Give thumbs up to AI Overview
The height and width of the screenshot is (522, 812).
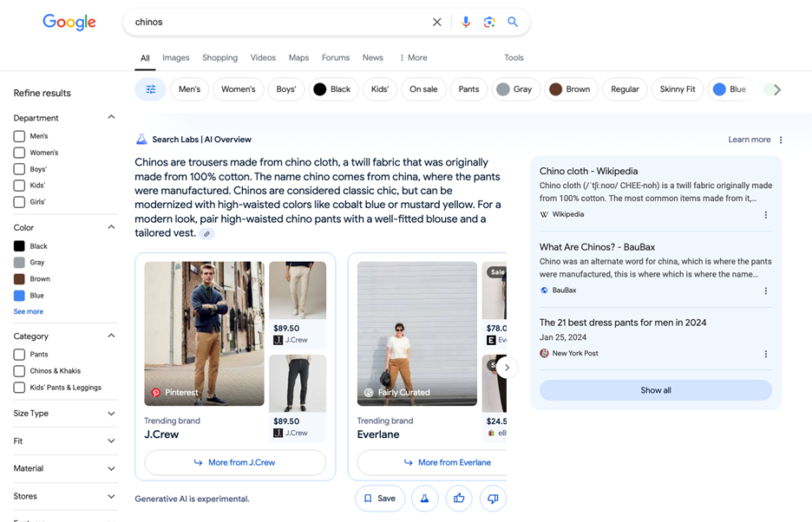[459, 499]
